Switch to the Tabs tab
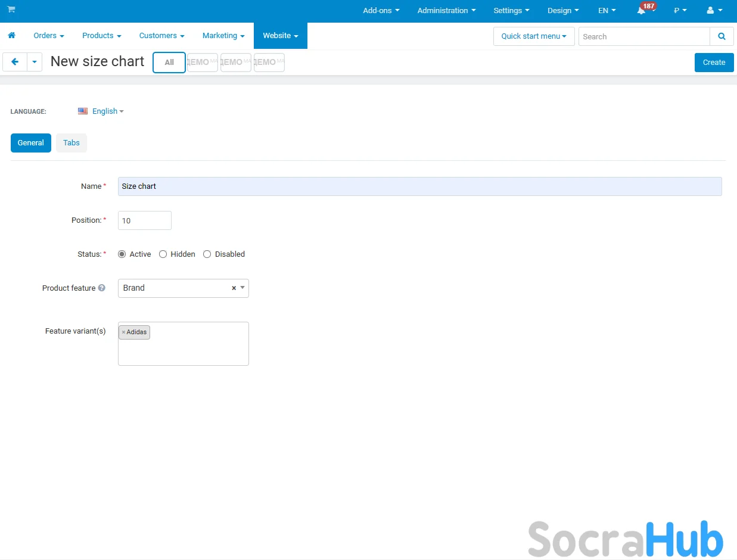 point(71,143)
